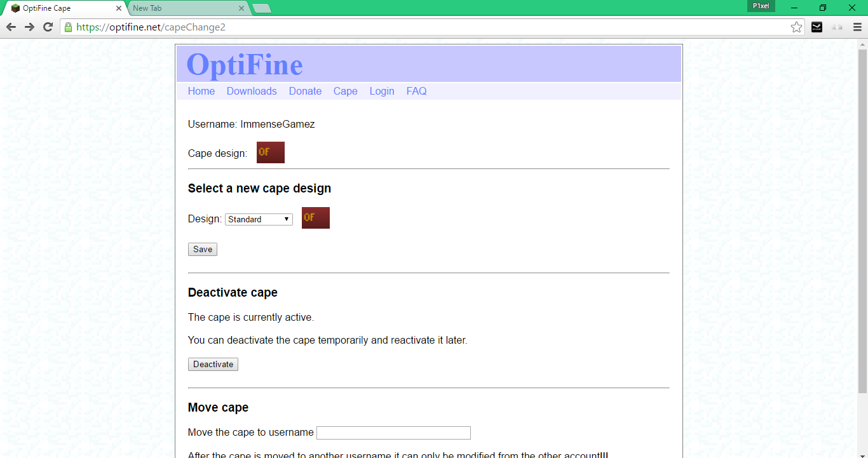
Task: Open the dark extension icon beside the star
Action: (x=817, y=27)
